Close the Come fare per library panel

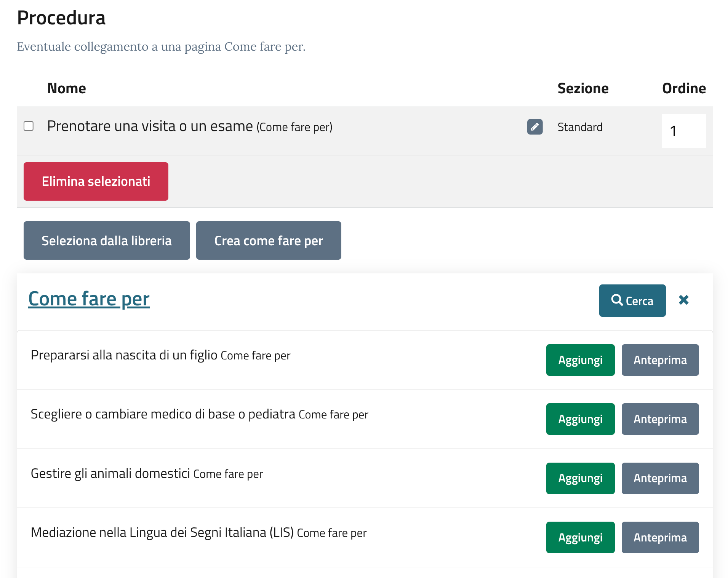[683, 300]
